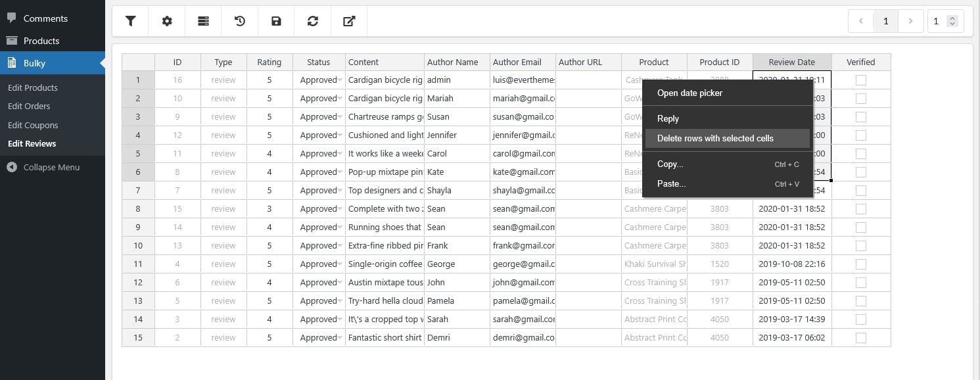
Task: Click the rows layout icon in toolbar
Action: coord(203,21)
